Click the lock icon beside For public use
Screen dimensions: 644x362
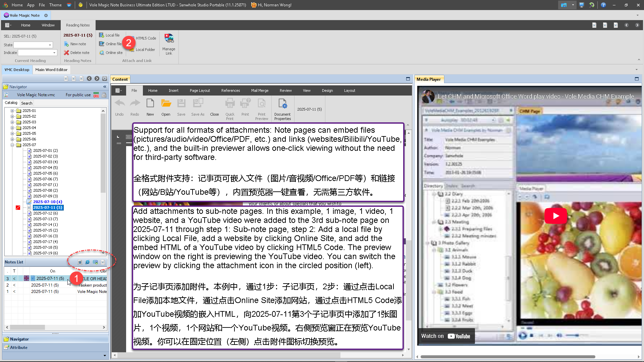pyautogui.click(x=104, y=95)
